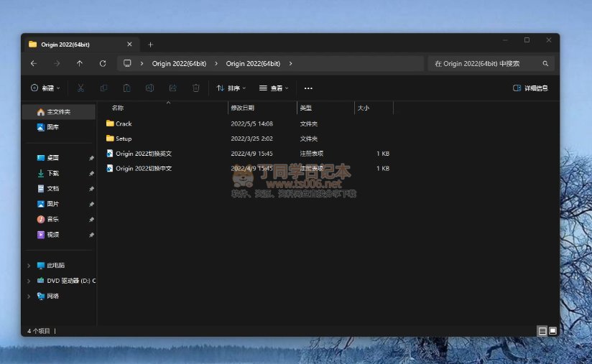Click the delete trash icon
Screen dimensions: 592x364
(195, 88)
